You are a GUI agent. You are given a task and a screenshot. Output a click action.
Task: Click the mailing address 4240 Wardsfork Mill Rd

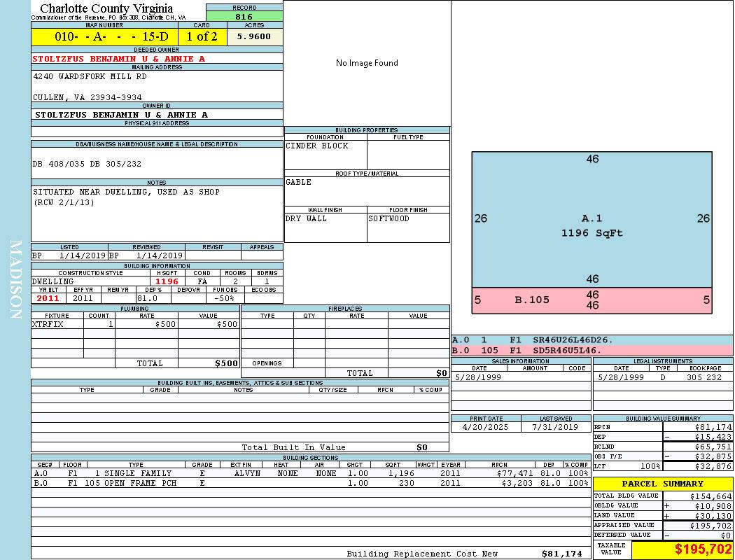coord(90,77)
